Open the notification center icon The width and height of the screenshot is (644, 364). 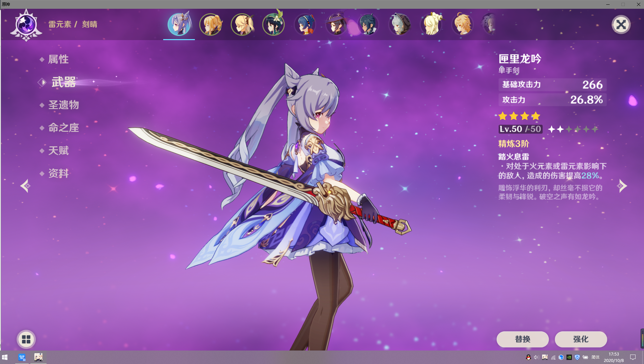pos(633,357)
